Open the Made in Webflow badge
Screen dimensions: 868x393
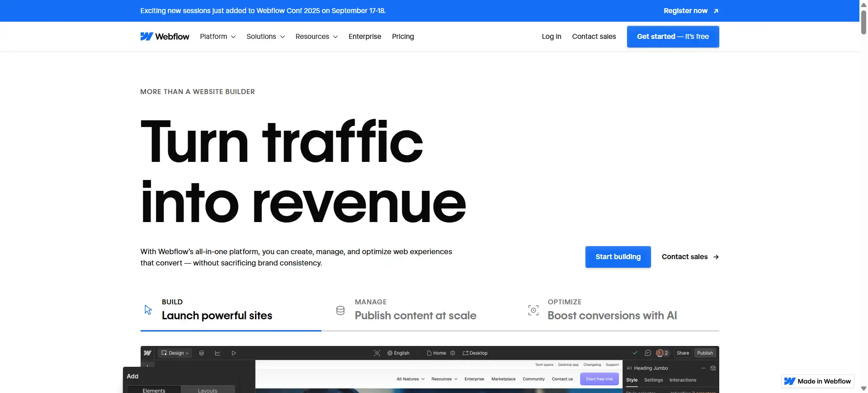pyautogui.click(x=818, y=381)
